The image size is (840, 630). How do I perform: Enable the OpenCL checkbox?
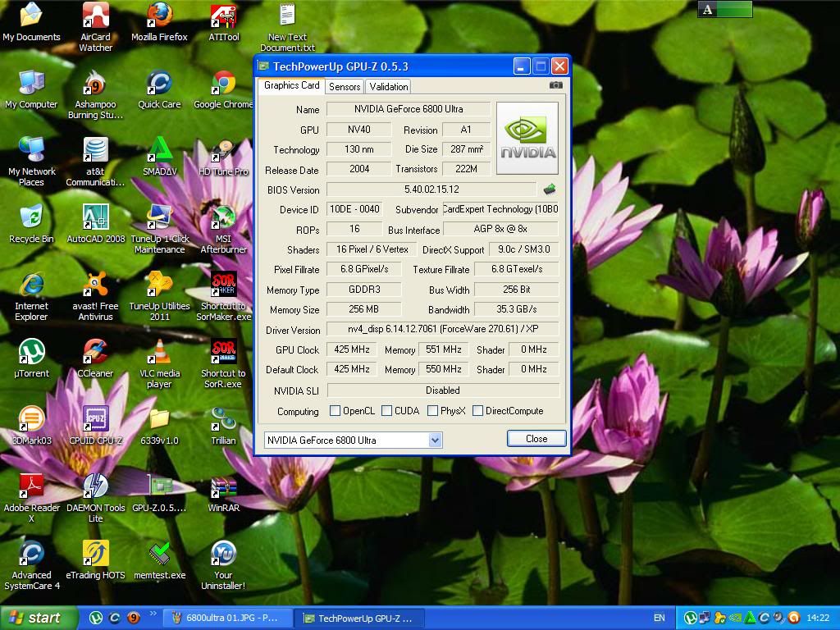[335, 411]
